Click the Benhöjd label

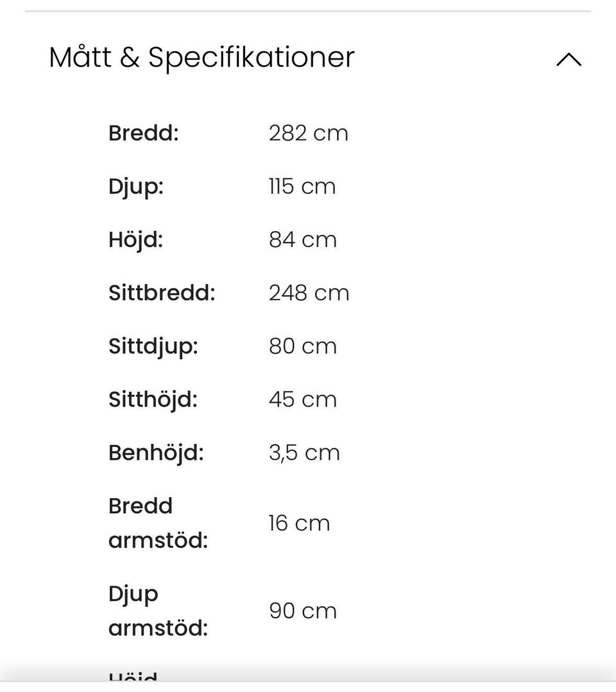pos(157,453)
